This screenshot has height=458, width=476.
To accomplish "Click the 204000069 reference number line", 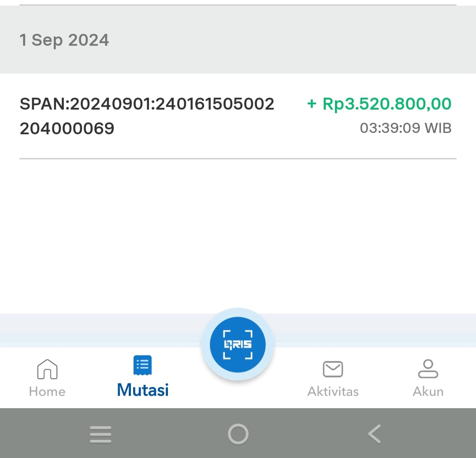I will (67, 129).
